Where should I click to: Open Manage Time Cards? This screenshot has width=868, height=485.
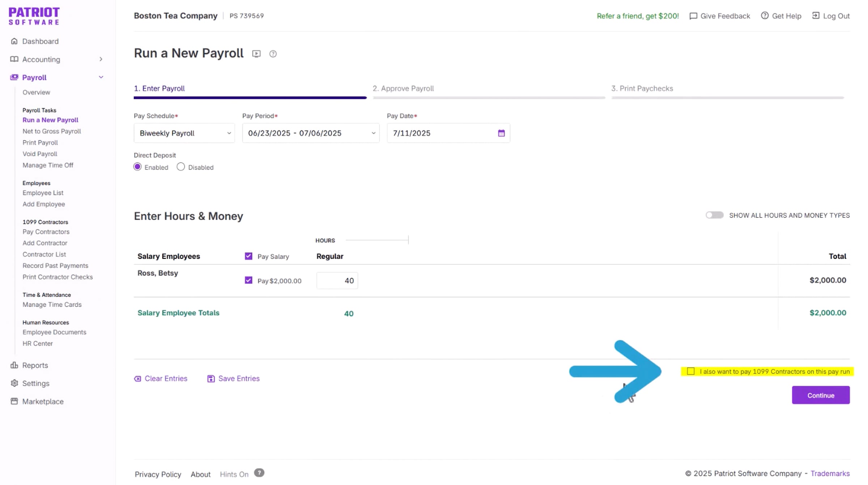[52, 305]
